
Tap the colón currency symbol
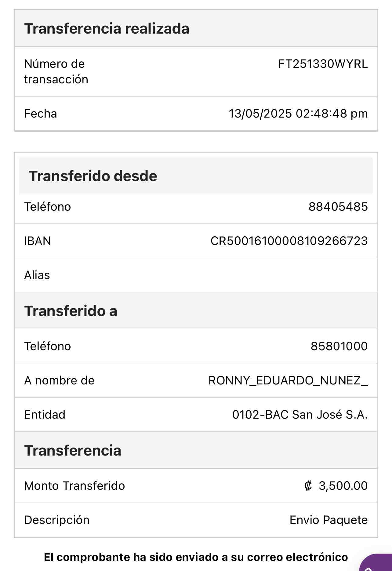tap(308, 486)
